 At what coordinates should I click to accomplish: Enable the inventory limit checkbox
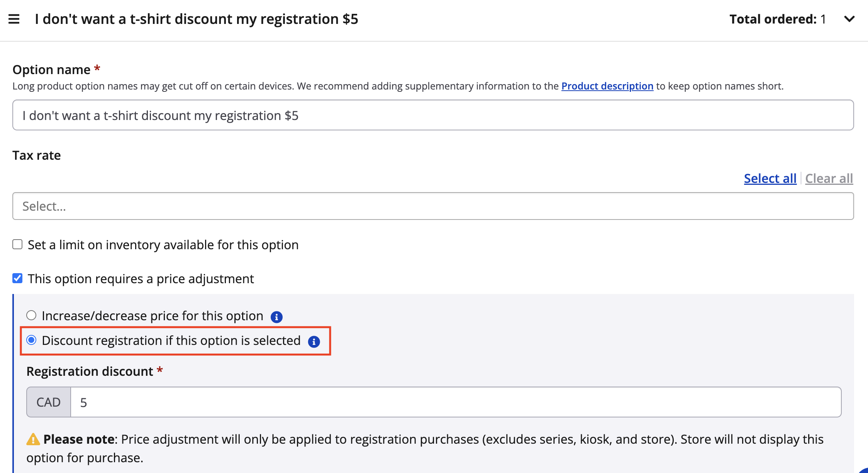tap(17, 245)
